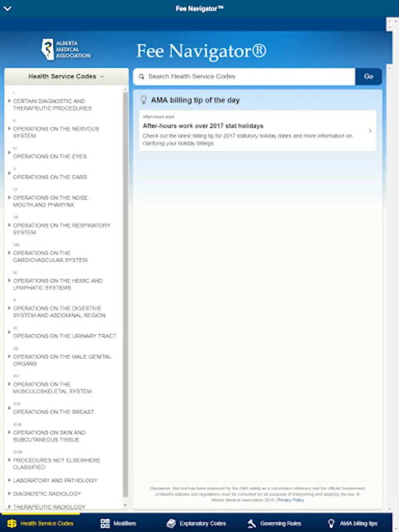Select Diagnostic Radiology text

pos(47,494)
